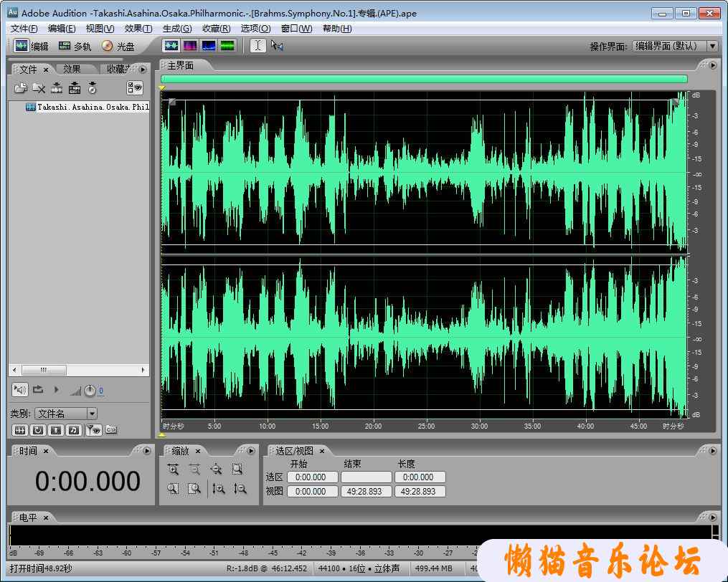
Task: Switch to the 效果 tab in left panel
Action: 72,69
